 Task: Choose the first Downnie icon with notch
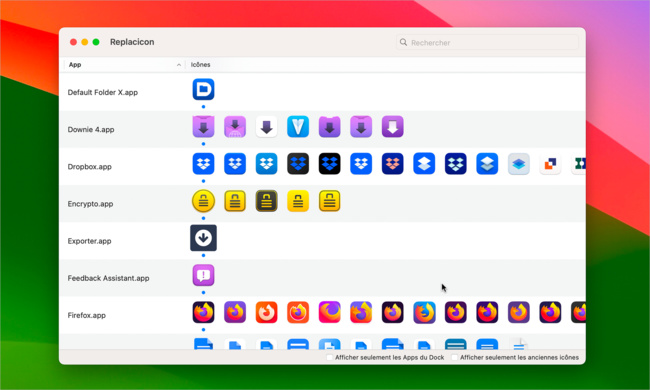coord(203,126)
